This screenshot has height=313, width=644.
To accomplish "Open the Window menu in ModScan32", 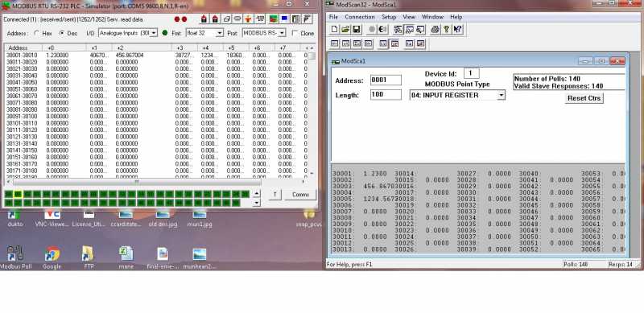I will pyautogui.click(x=432, y=17).
